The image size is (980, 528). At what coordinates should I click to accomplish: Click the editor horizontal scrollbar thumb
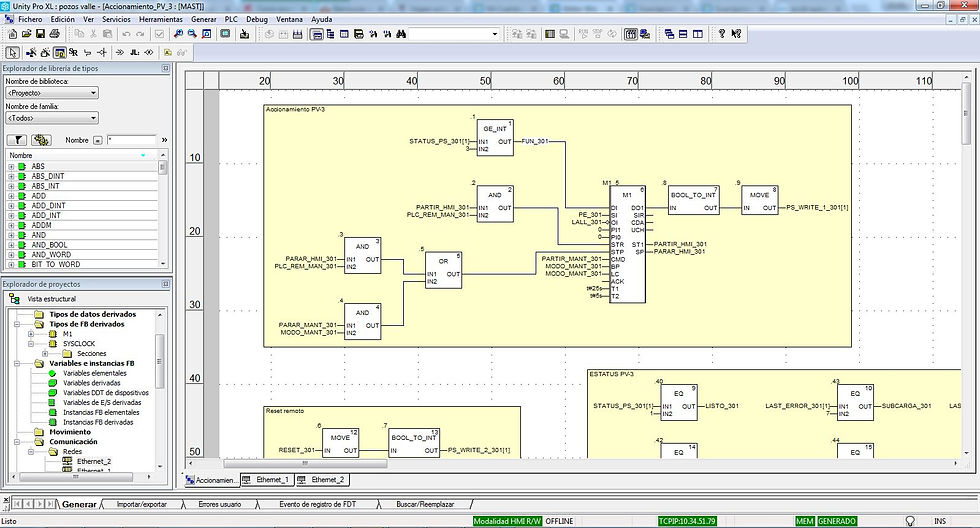click(x=305, y=464)
